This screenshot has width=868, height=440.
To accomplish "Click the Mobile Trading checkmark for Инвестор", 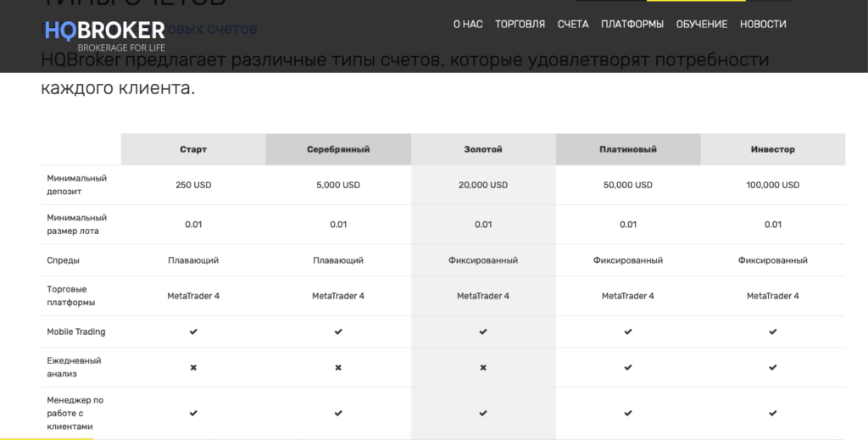I will pos(772,331).
